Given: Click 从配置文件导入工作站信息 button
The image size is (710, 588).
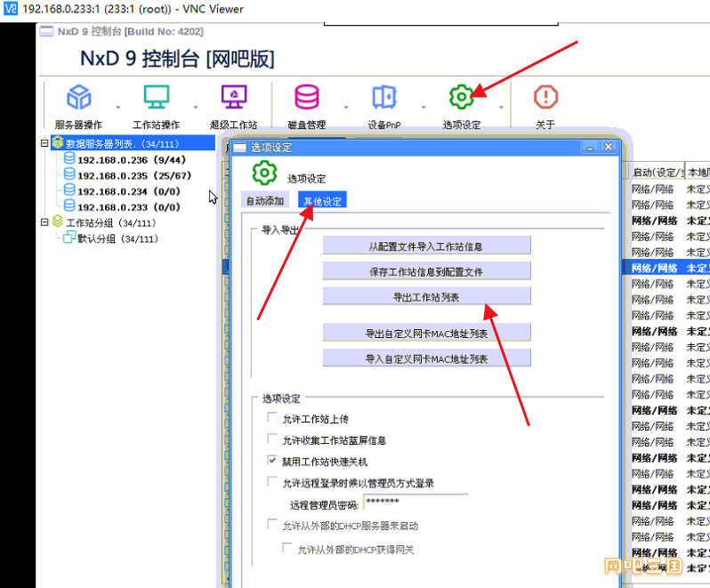Looking at the screenshot, I should click(x=426, y=246).
